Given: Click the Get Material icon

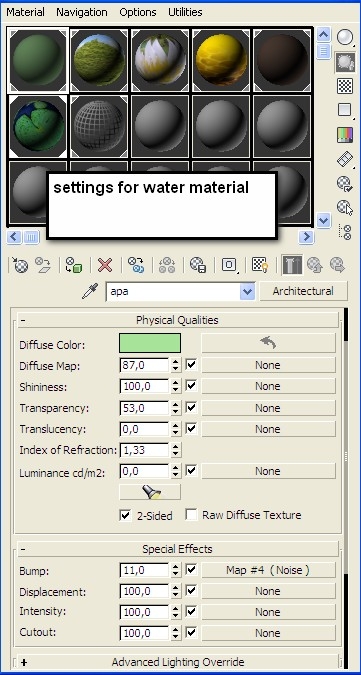Looking at the screenshot, I should pyautogui.click(x=20, y=265).
